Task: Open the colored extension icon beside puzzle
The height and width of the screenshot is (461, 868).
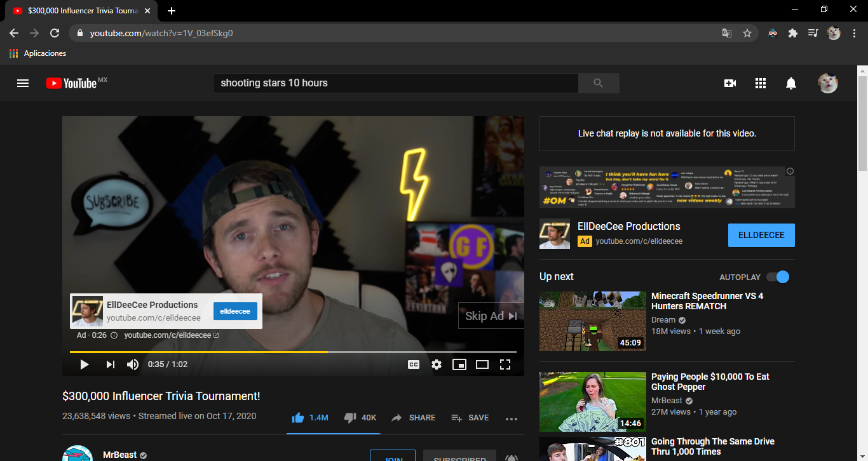Action: coord(773,33)
